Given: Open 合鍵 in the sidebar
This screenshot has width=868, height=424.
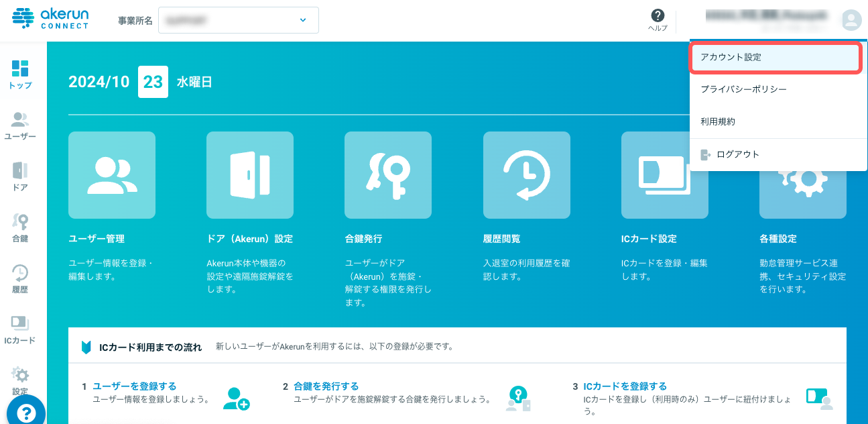Looking at the screenshot, I should [x=20, y=227].
